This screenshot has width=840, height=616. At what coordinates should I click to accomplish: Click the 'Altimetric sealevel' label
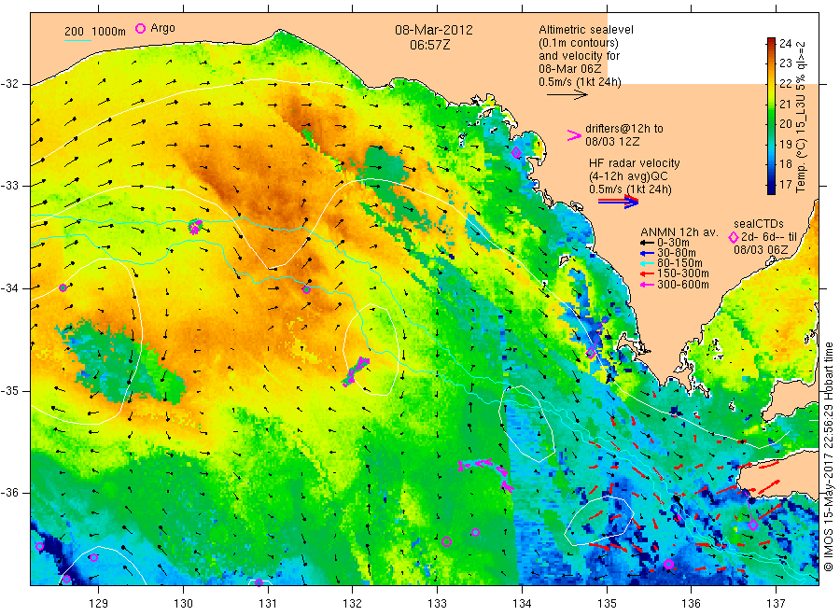pyautogui.click(x=585, y=30)
